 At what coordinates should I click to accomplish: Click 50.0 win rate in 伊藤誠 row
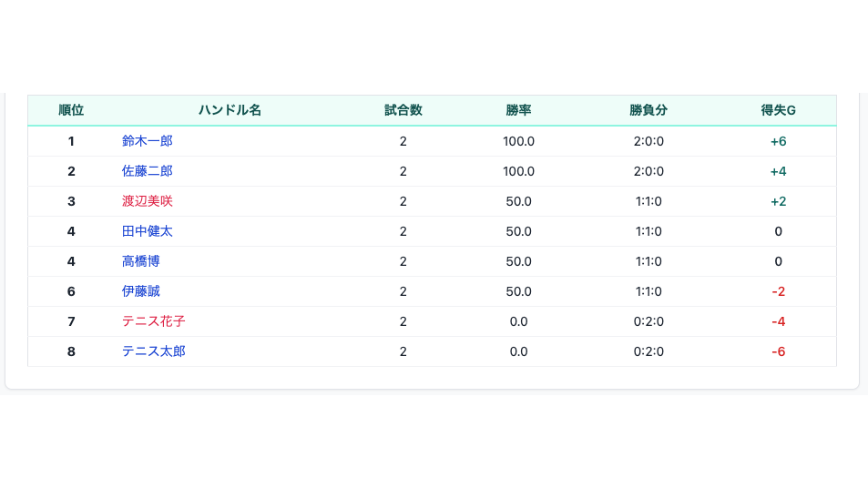point(518,291)
